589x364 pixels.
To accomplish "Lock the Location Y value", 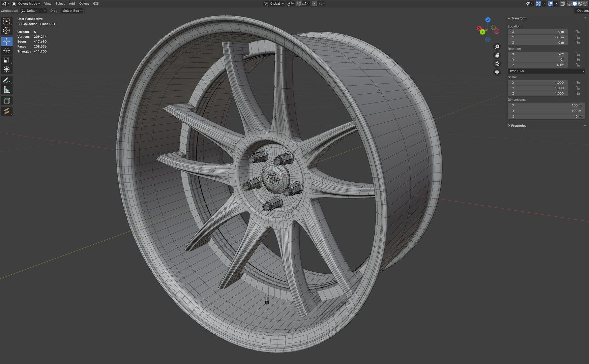I will (x=578, y=37).
